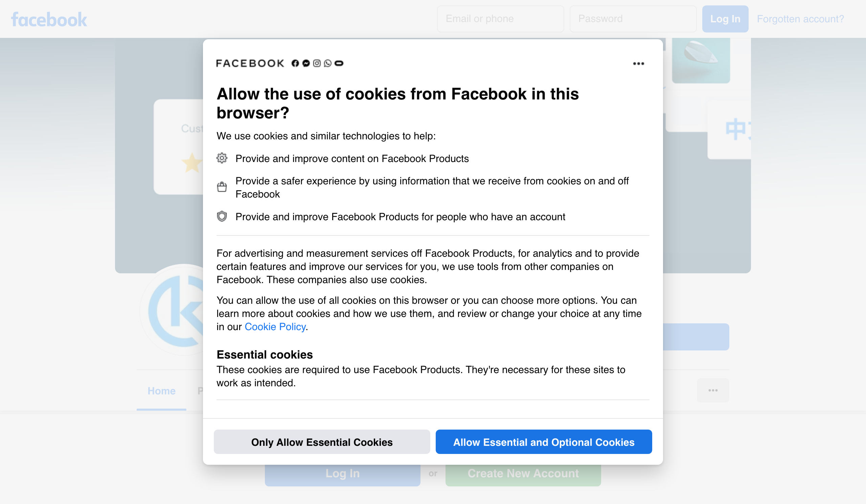Go to the facebook logo homepage
This screenshot has width=866, height=504.
point(49,19)
